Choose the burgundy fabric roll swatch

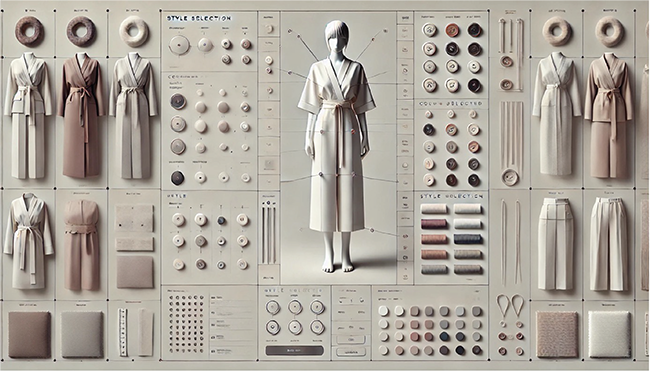tap(434, 224)
